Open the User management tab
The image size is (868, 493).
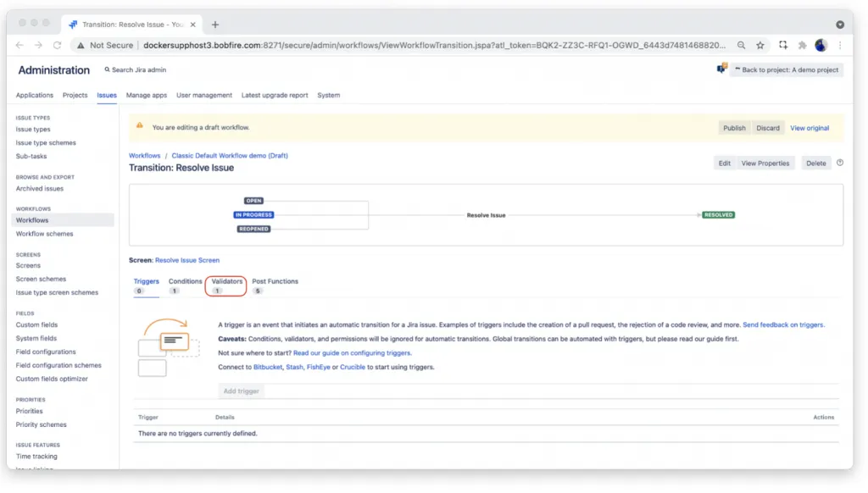click(x=203, y=95)
